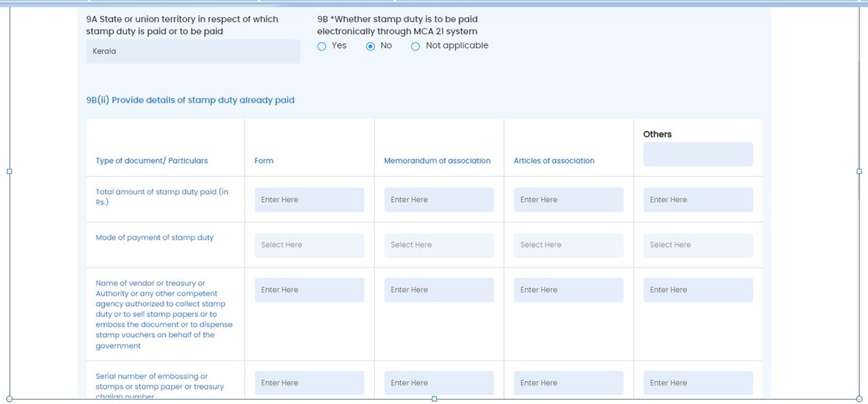Select No for electronic stamp duty payment
Viewport: 868px width, 404px height.
[370, 46]
